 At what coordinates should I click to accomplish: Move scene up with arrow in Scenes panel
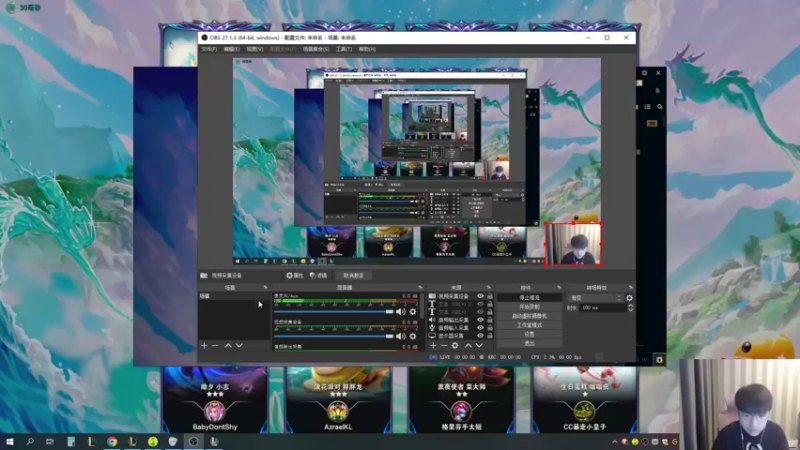(x=228, y=345)
